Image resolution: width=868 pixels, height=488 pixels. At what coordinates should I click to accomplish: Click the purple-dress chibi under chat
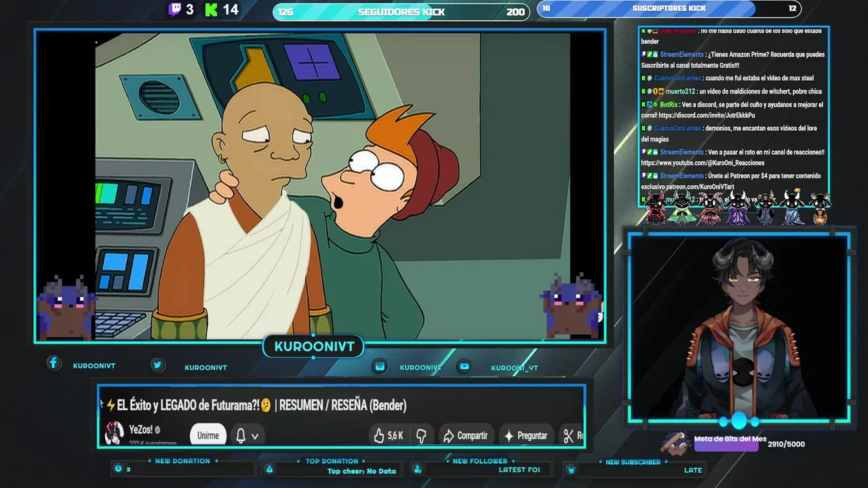(x=738, y=208)
